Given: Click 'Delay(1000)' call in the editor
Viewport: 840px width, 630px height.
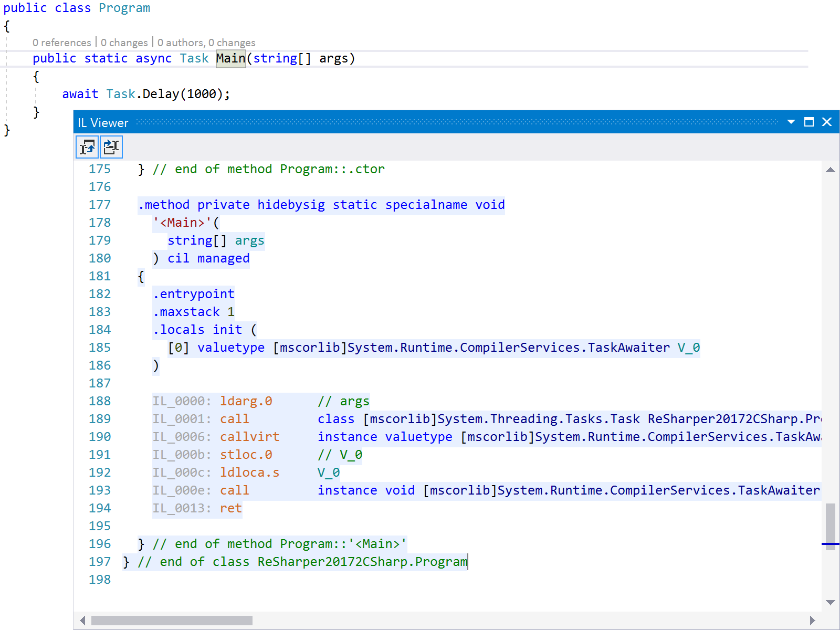Looking at the screenshot, I should point(182,94).
